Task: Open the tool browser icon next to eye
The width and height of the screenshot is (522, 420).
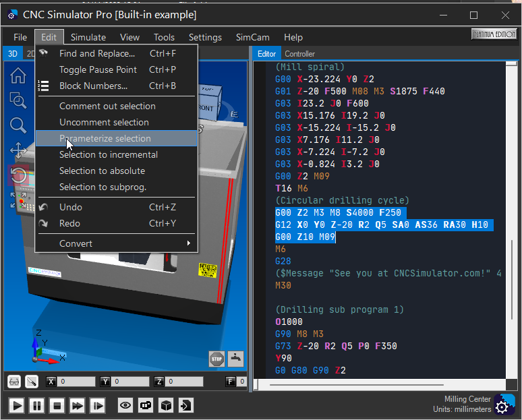Action: point(146,405)
